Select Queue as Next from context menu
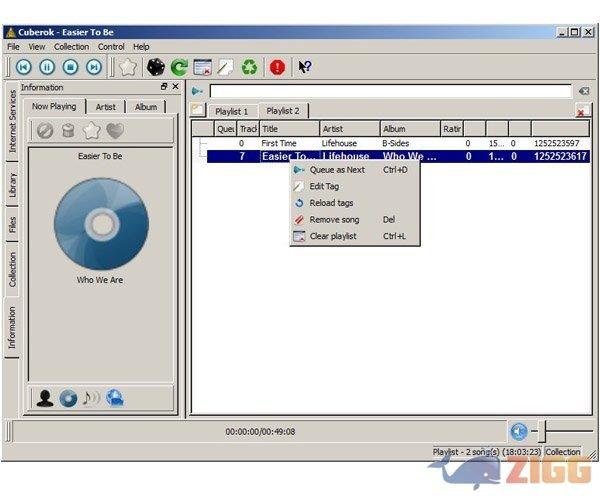Screen dimensions: 600x500 pyautogui.click(x=336, y=170)
